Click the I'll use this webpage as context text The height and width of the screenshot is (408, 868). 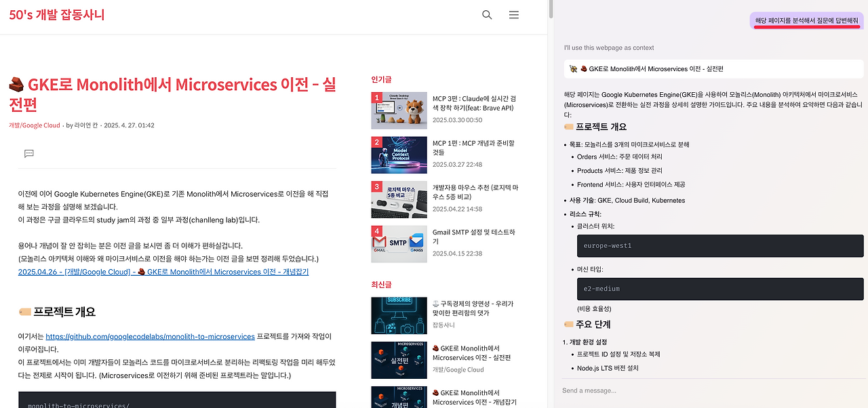point(609,47)
